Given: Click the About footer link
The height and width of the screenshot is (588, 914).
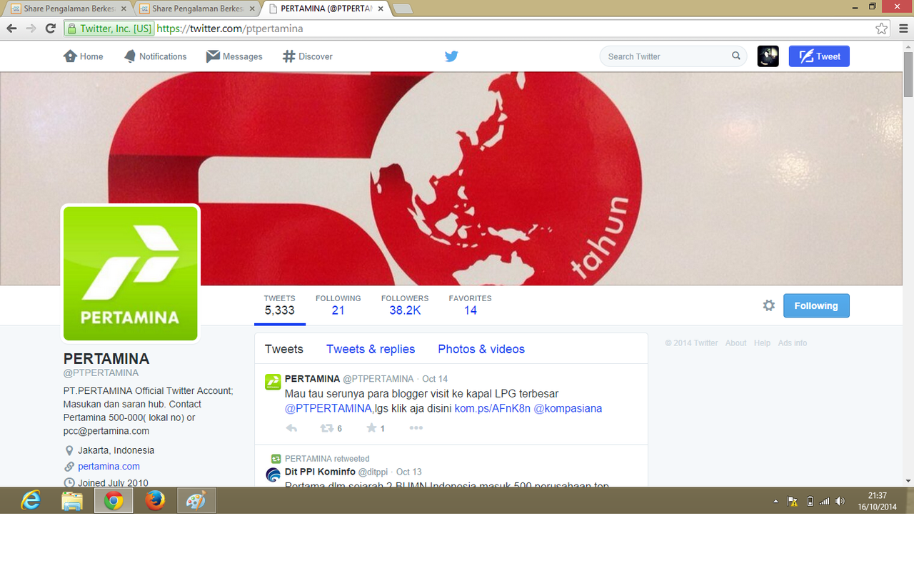Looking at the screenshot, I should (735, 343).
